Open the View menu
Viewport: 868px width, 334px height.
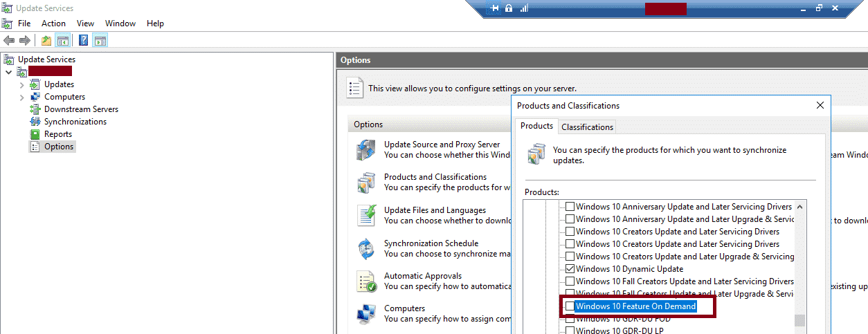click(86, 24)
